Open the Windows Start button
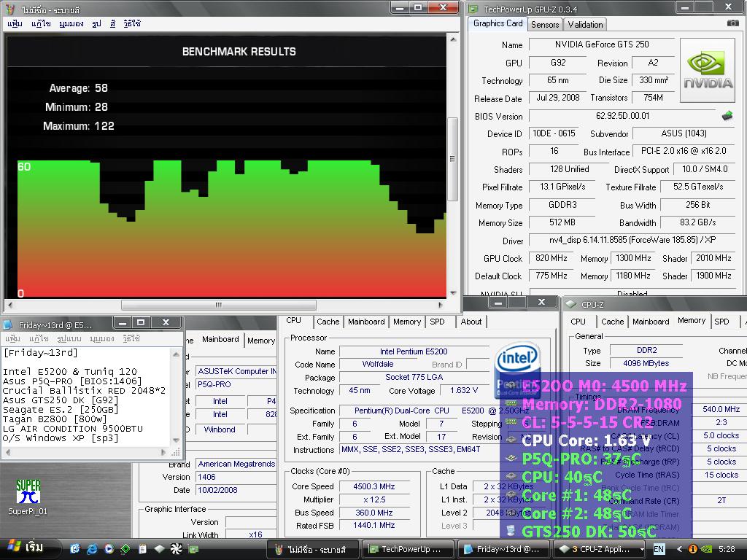The width and height of the screenshot is (747, 560). 26,548
